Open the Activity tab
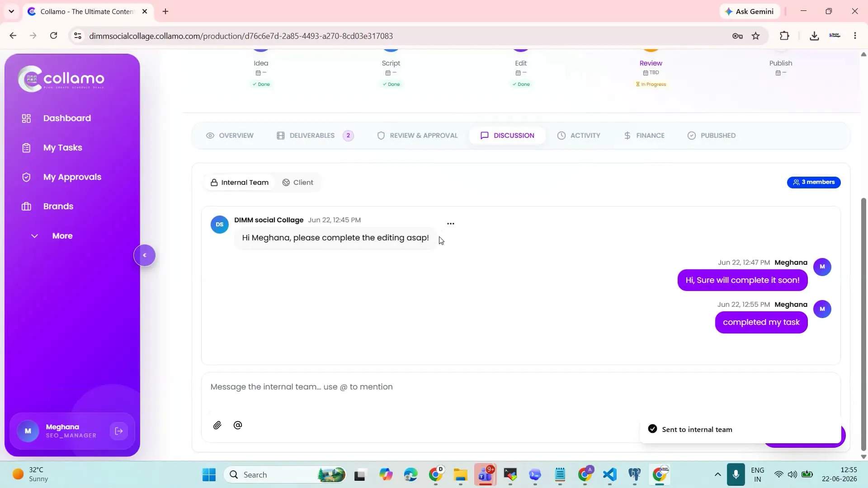Viewport: 868px width, 488px height. 579,136
